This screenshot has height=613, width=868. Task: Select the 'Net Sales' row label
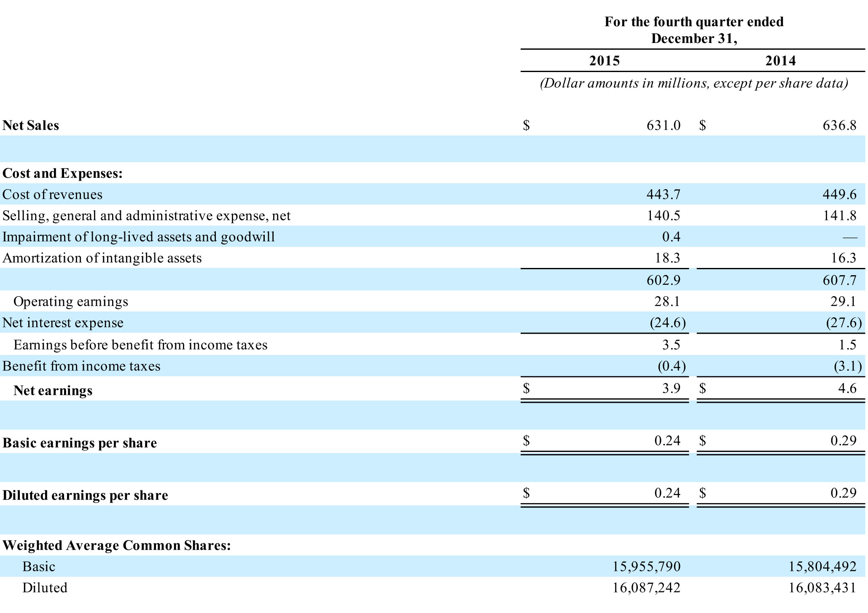pyautogui.click(x=31, y=126)
